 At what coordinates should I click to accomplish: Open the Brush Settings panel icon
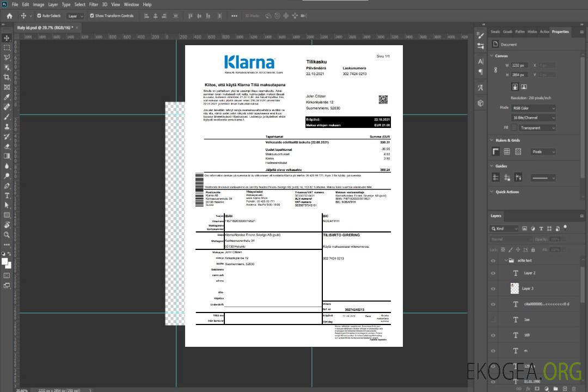[x=481, y=35]
